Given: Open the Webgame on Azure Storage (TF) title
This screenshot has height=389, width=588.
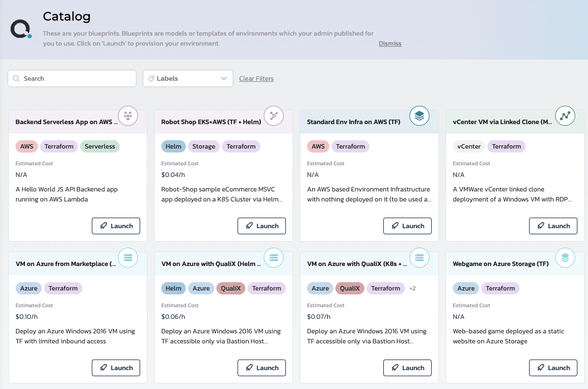Looking at the screenshot, I should point(501,264).
